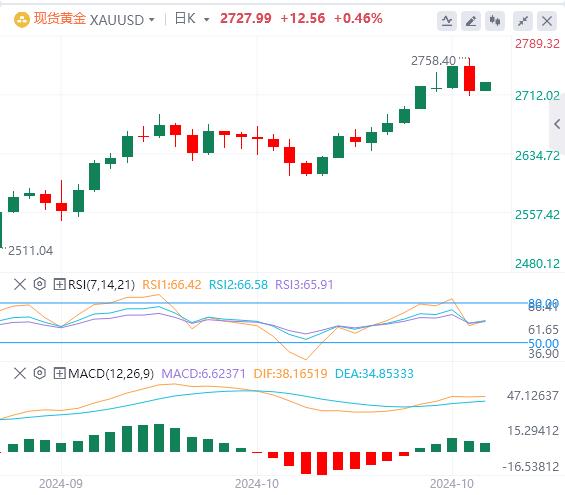Image resolution: width=565 pixels, height=495 pixels.
Task: Open RSI indicator settings hexagon icon
Action: click(40, 284)
